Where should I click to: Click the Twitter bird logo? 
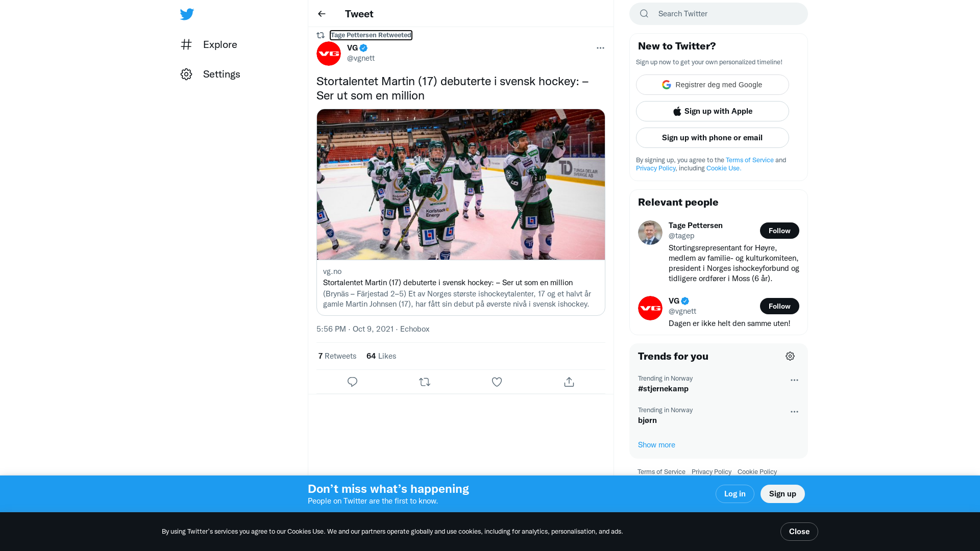(187, 14)
